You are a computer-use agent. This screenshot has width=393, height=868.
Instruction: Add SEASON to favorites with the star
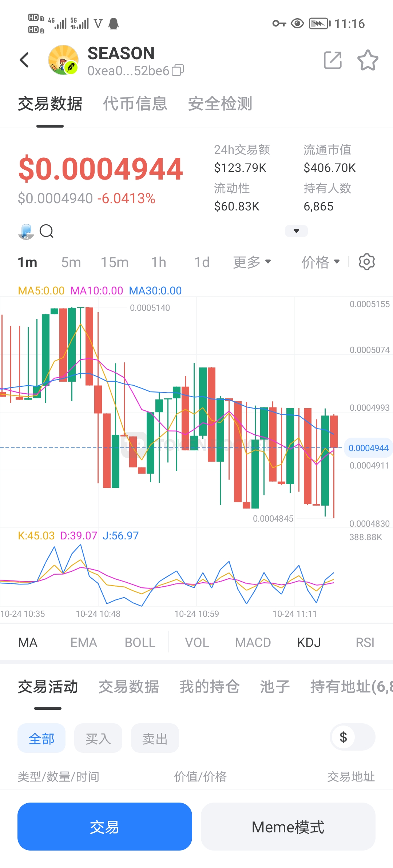[368, 60]
